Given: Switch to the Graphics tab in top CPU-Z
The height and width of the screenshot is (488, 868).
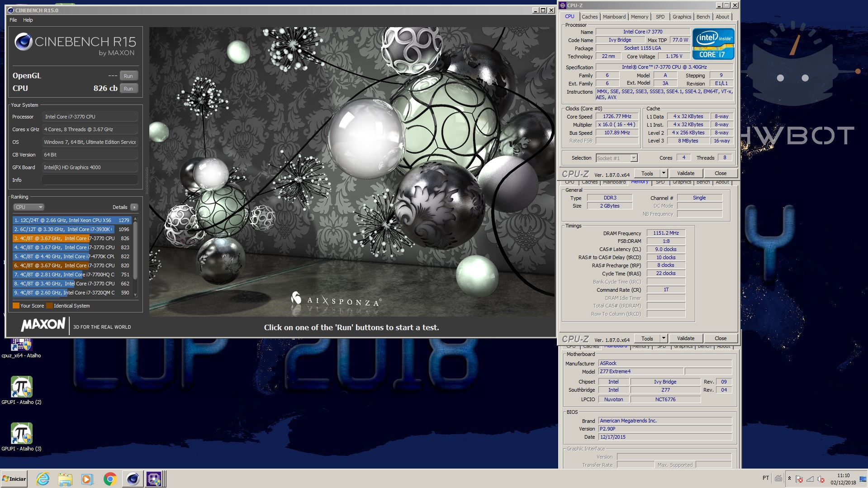Looking at the screenshot, I should coord(682,17).
